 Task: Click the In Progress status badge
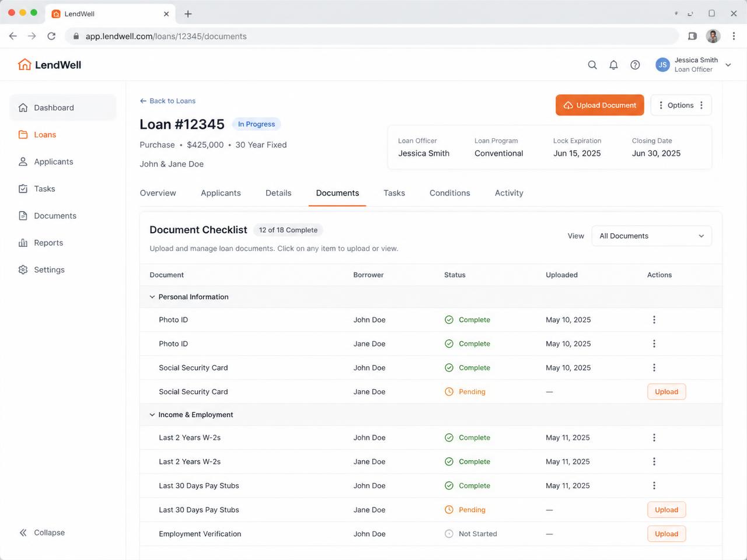256,124
